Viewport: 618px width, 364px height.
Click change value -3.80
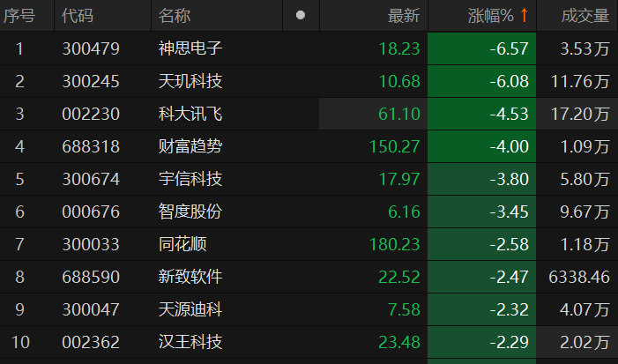click(509, 179)
